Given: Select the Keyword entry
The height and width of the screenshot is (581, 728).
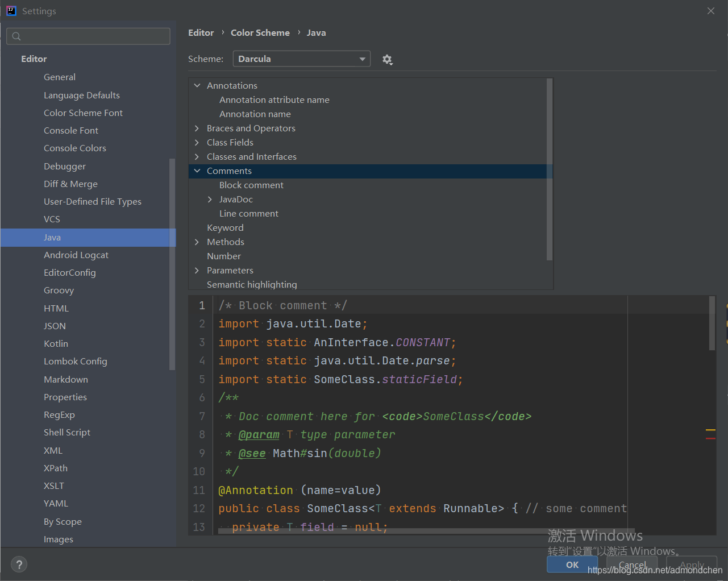Looking at the screenshot, I should pos(225,227).
